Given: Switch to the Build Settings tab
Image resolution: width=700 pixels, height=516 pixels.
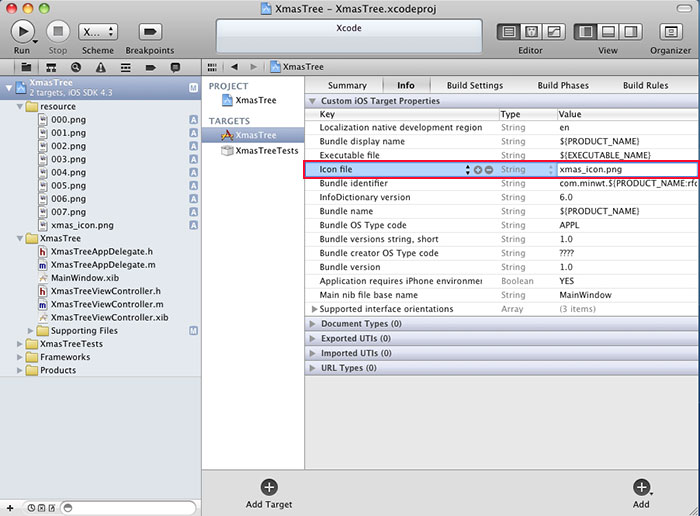Looking at the screenshot, I should tap(475, 85).
